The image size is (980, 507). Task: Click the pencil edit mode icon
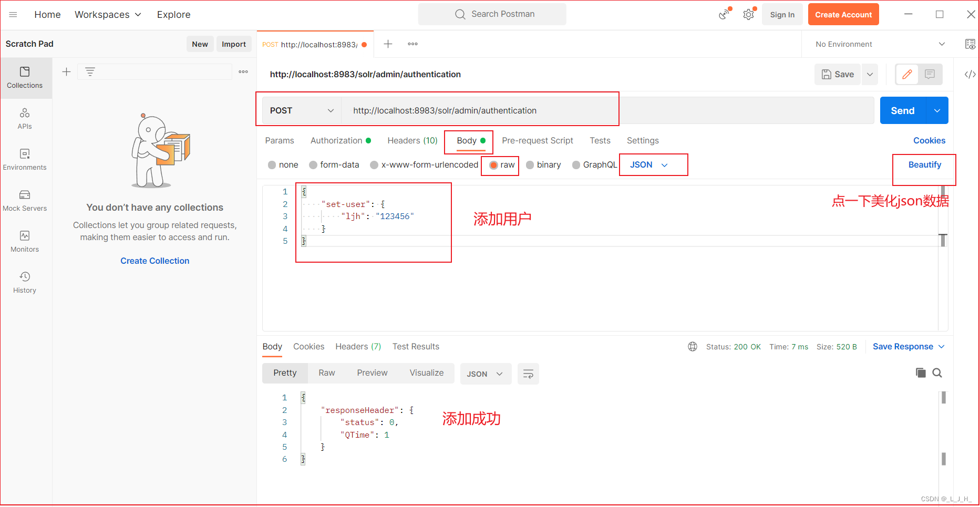(907, 75)
